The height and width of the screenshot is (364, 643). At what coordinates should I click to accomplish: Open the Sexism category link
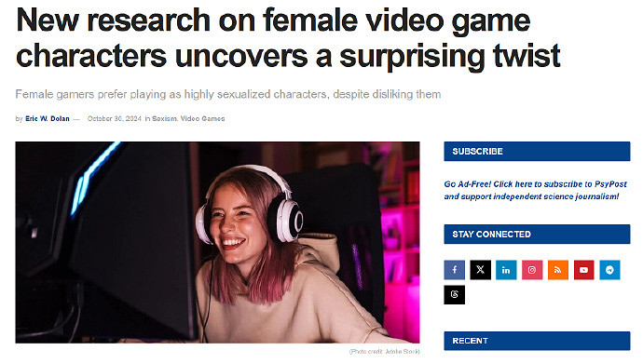164,119
